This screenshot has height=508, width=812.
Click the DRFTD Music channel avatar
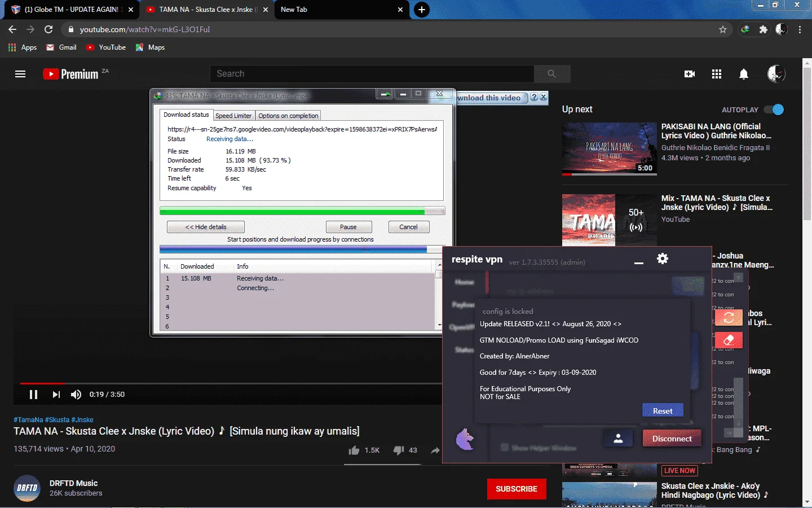tap(27, 488)
